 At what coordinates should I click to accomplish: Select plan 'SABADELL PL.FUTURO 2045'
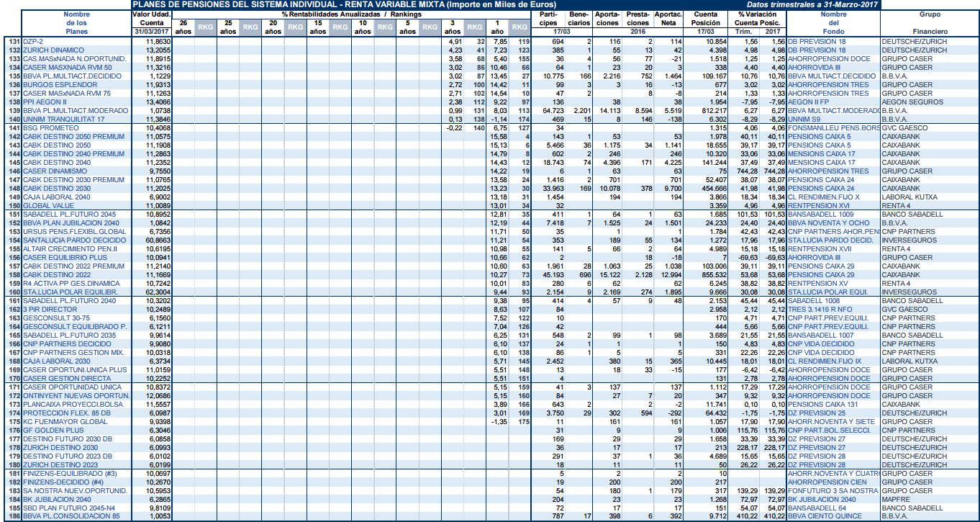click(x=70, y=215)
